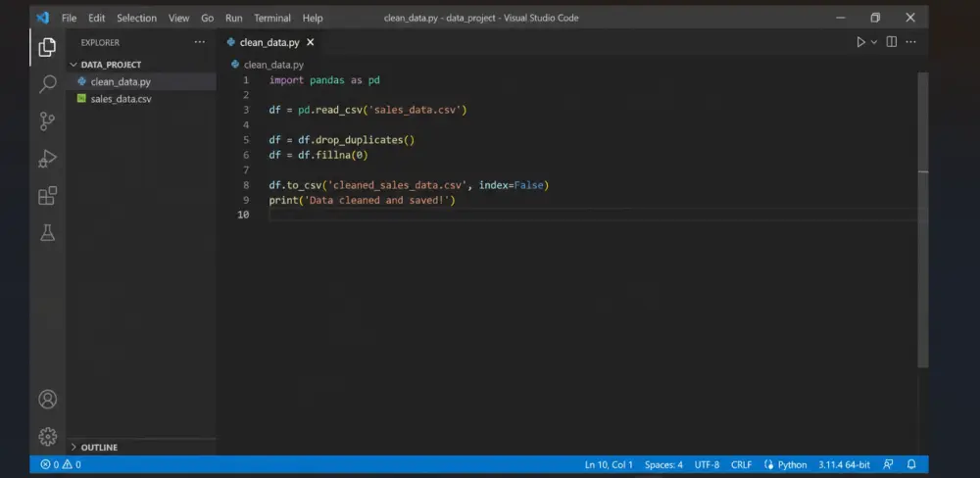Close the clean_data.py tab

click(310, 42)
